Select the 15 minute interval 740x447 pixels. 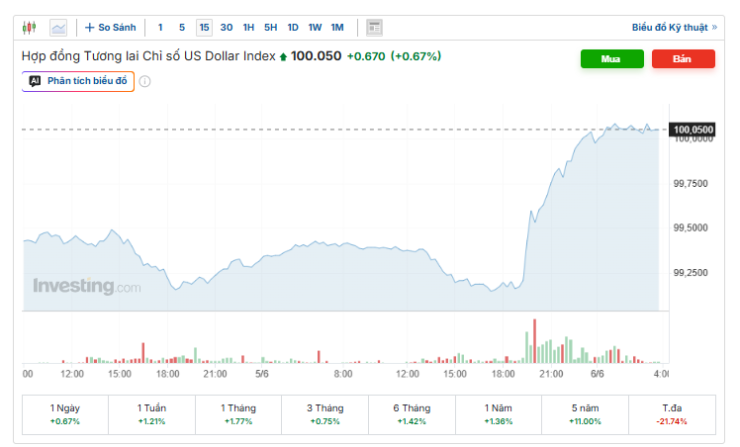click(204, 27)
